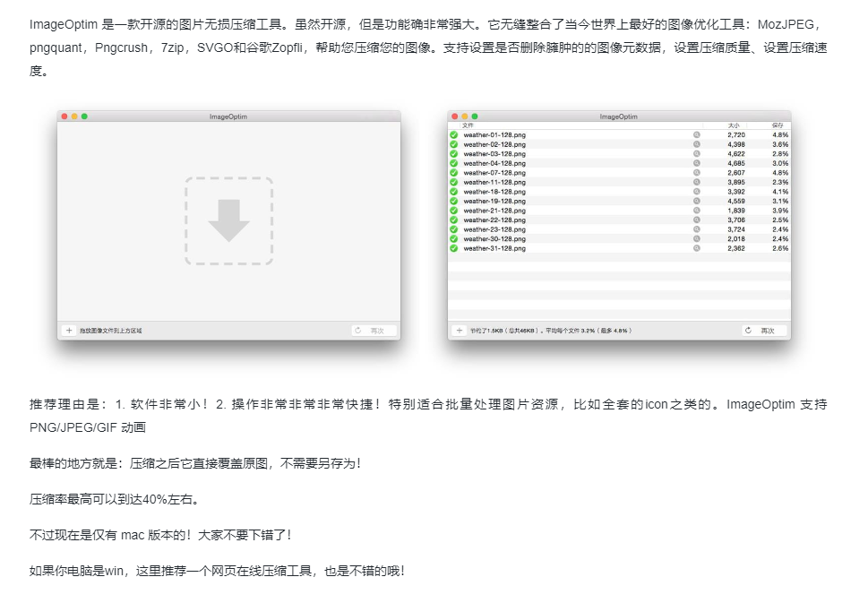Click the green checkmark beside weather-21-128.png
Viewport: 868px width, 603px height.
coord(454,211)
